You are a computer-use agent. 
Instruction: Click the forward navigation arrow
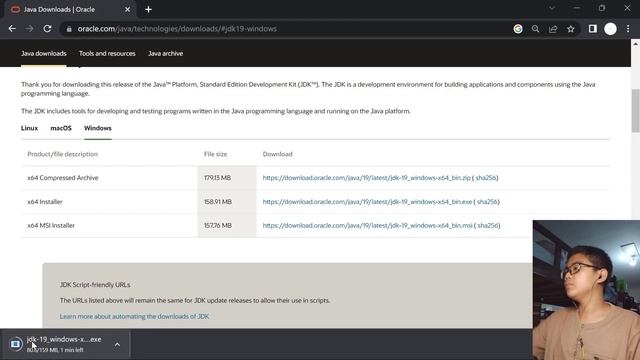(29, 29)
